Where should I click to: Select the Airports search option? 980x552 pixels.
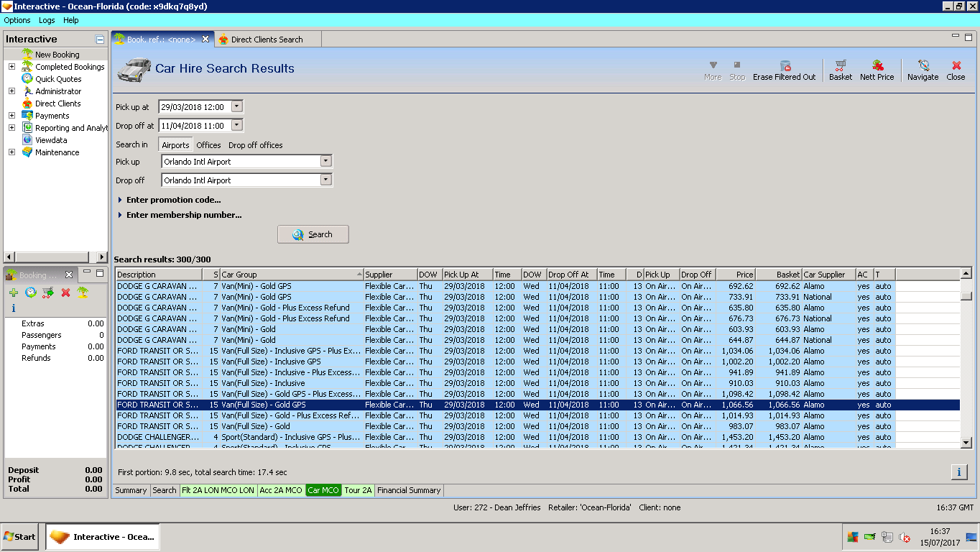click(x=175, y=145)
